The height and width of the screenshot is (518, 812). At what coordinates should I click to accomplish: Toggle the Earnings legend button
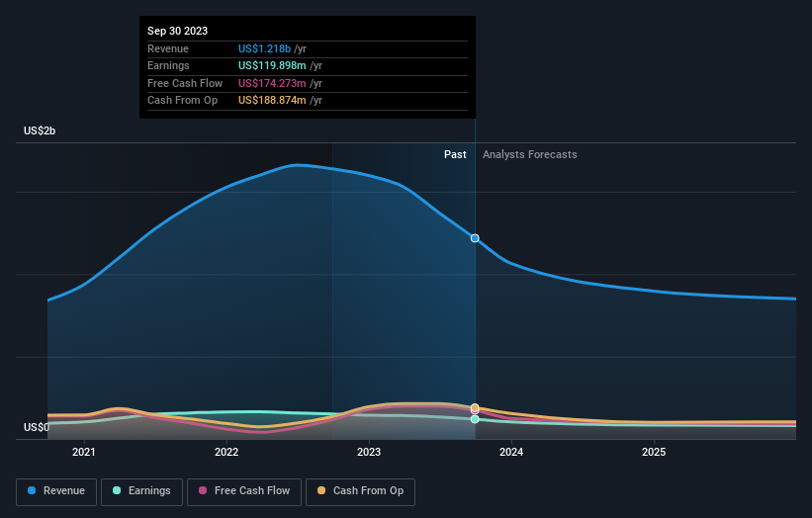(141, 491)
